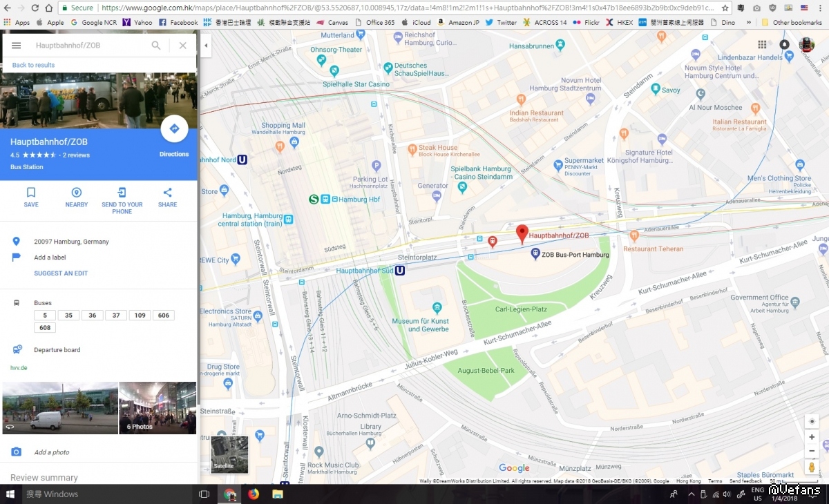Viewport: 829px width, 504px height.
Task: Open the Street View photo thumbnail
Action: [60, 408]
